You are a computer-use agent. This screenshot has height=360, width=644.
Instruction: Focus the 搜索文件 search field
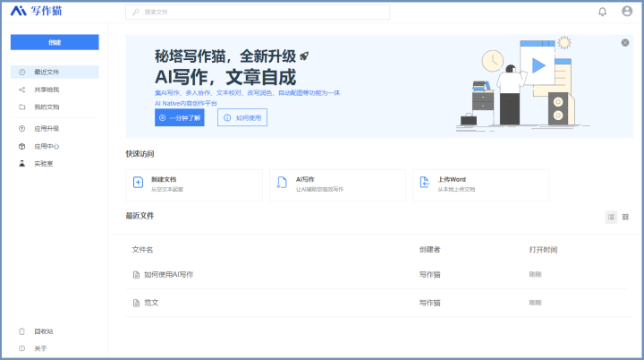pos(258,12)
